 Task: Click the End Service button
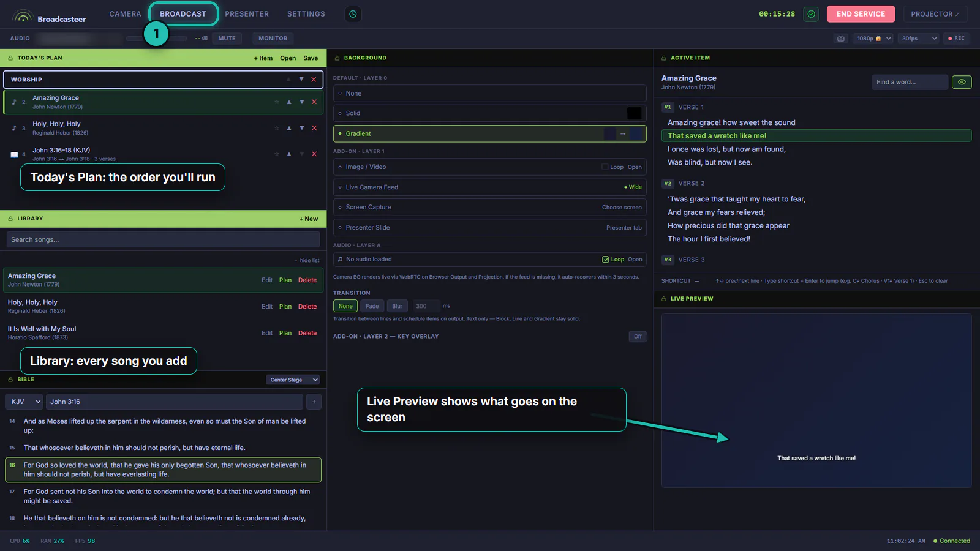click(x=861, y=14)
